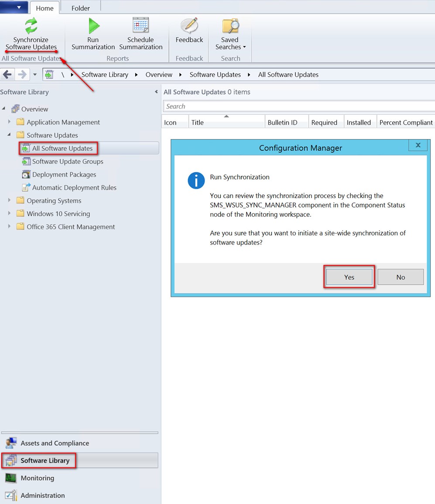Sort by the Bulletin ID column
Image resolution: width=435 pixels, height=504 pixels.
286,122
